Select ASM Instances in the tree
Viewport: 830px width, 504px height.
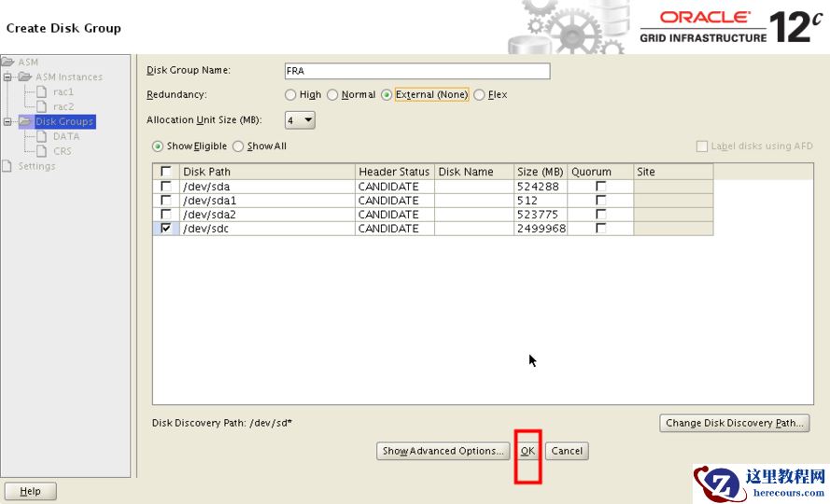pos(69,77)
